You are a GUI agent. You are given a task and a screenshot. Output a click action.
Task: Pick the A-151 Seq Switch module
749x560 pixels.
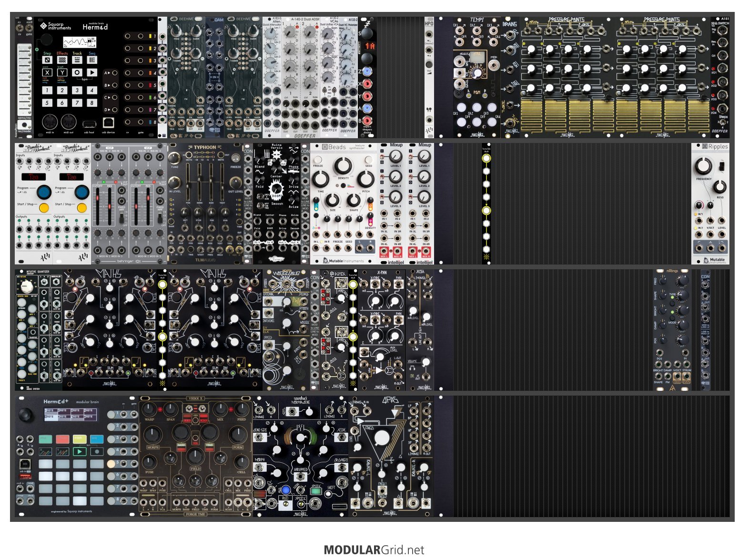tap(720, 78)
